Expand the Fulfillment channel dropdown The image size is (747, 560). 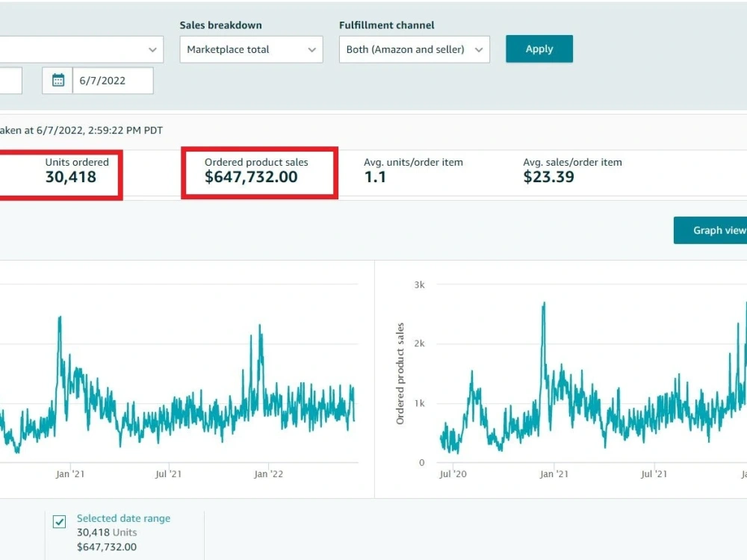click(x=414, y=49)
